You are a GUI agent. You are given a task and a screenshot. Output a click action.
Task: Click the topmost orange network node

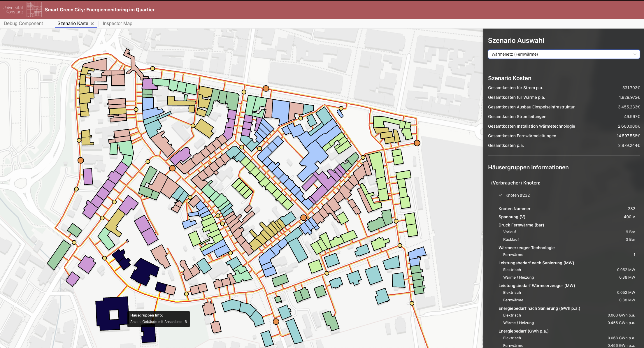(266, 88)
